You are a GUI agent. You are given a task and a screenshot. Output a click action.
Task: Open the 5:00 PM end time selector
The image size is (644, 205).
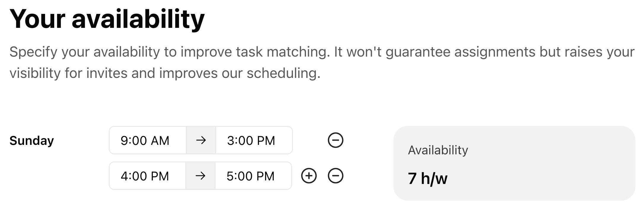(254, 175)
